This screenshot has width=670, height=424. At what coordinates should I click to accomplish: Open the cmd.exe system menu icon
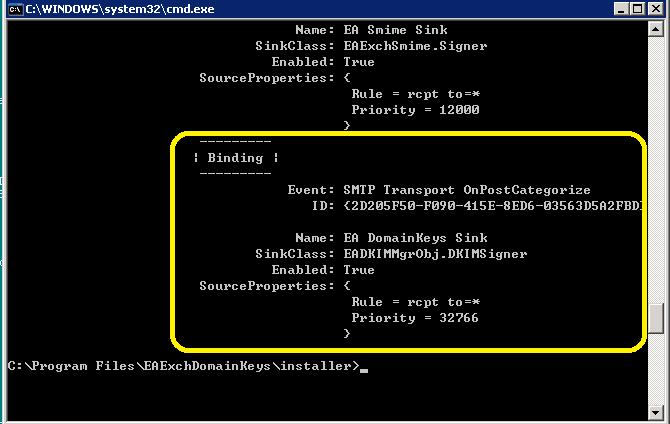pyautogui.click(x=16, y=9)
